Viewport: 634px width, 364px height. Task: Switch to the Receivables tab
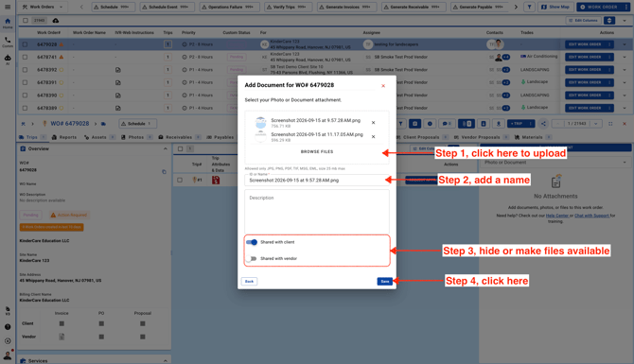(x=179, y=137)
